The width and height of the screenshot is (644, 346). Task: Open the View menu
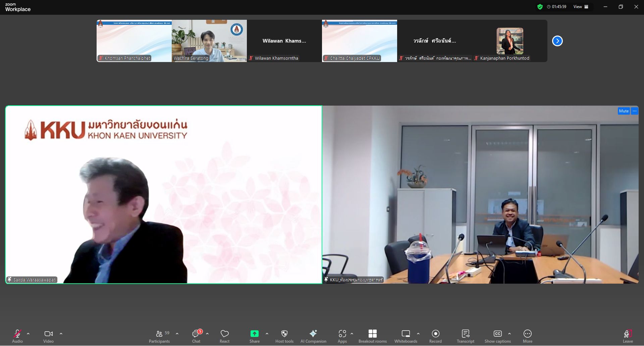tap(581, 7)
